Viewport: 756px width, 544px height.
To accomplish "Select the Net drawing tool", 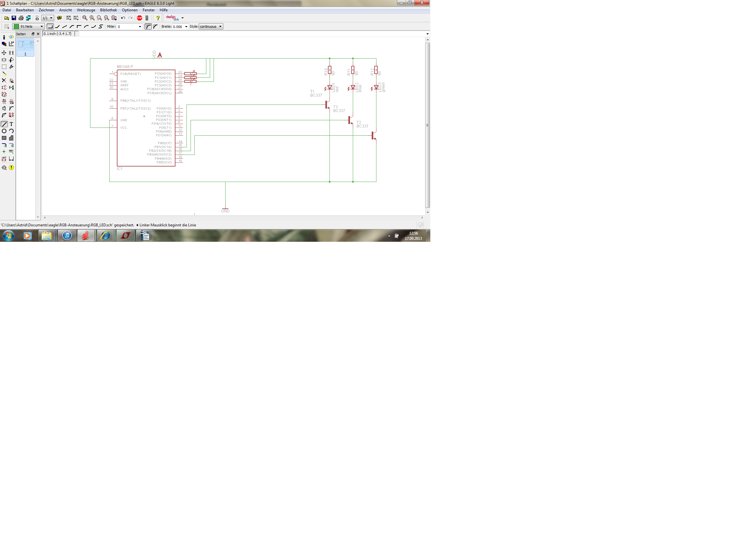I will [x=11, y=145].
